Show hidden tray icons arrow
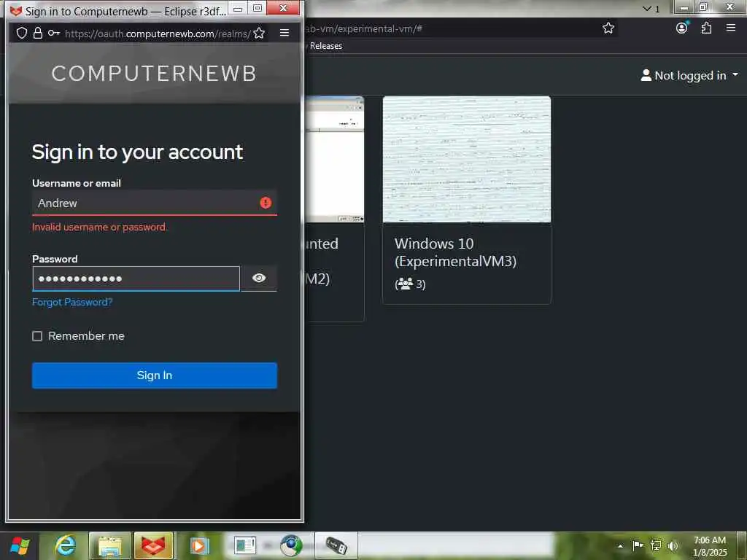Image resolution: width=747 pixels, height=560 pixels. click(x=620, y=545)
